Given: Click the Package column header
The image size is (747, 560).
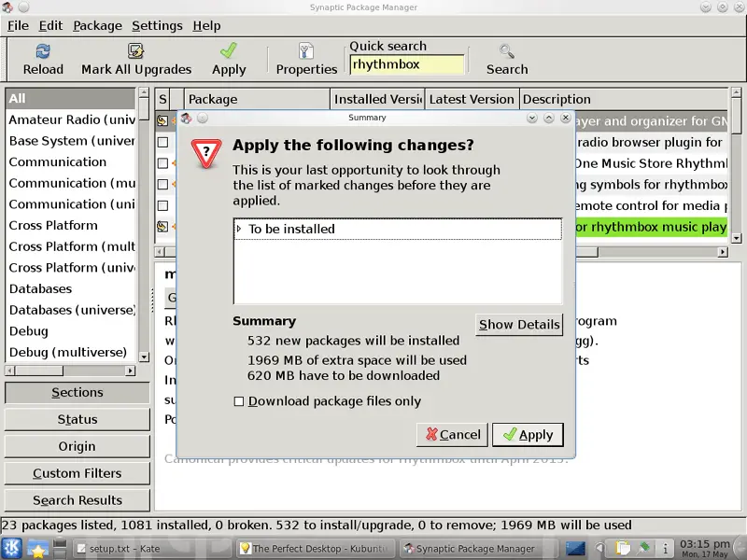Looking at the screenshot, I should [257, 99].
